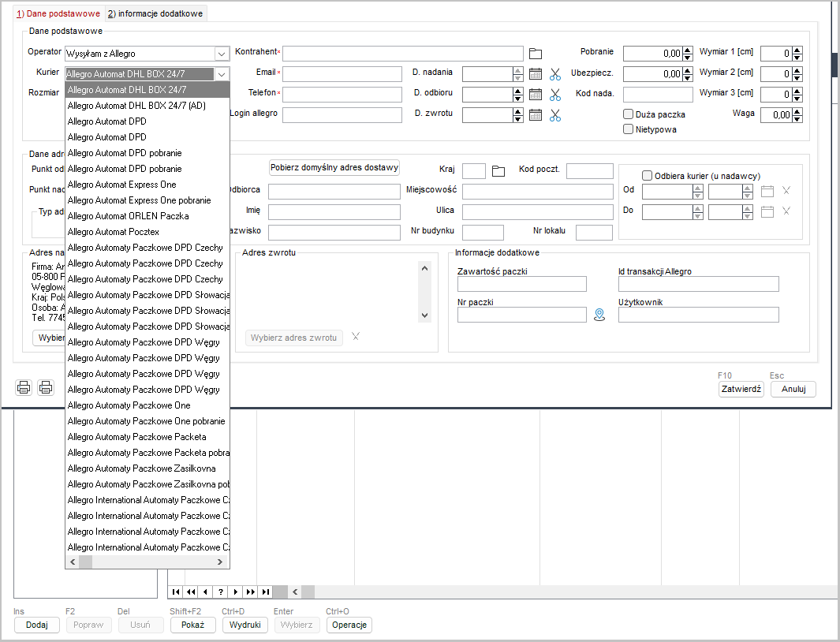The height and width of the screenshot is (642, 840).
Task: Click first printer icon
Action: coord(24,387)
